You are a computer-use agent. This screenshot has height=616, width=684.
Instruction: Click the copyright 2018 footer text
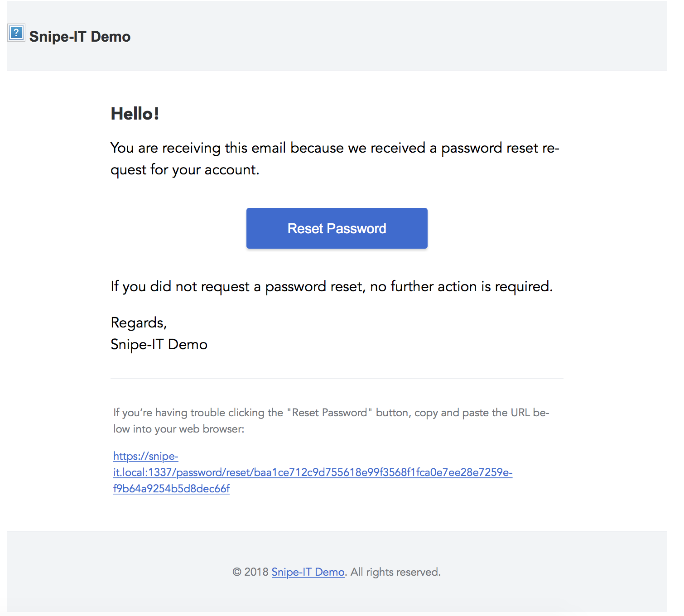(x=250, y=572)
